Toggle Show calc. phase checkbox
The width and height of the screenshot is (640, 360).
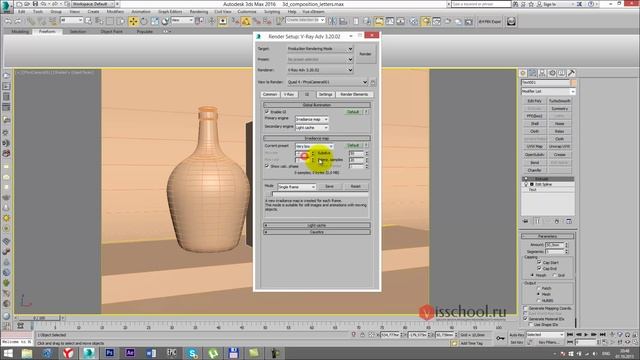[x=267, y=166]
